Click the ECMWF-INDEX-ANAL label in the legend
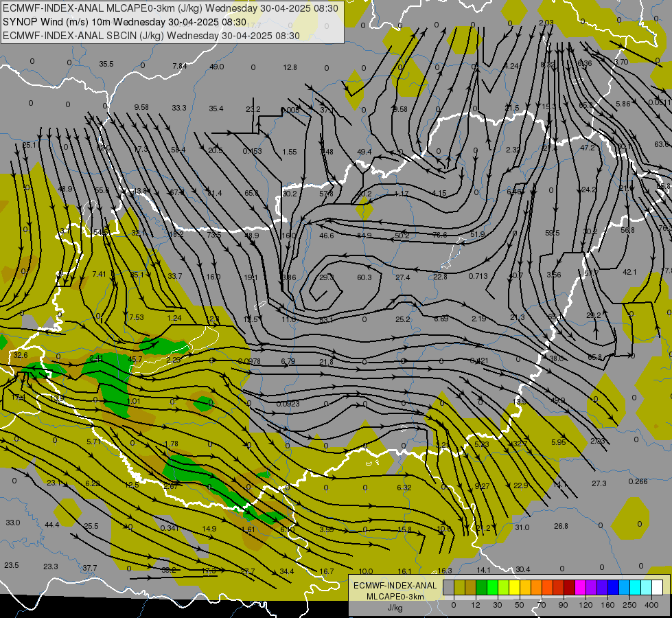The width and height of the screenshot is (672, 618). coord(395,586)
